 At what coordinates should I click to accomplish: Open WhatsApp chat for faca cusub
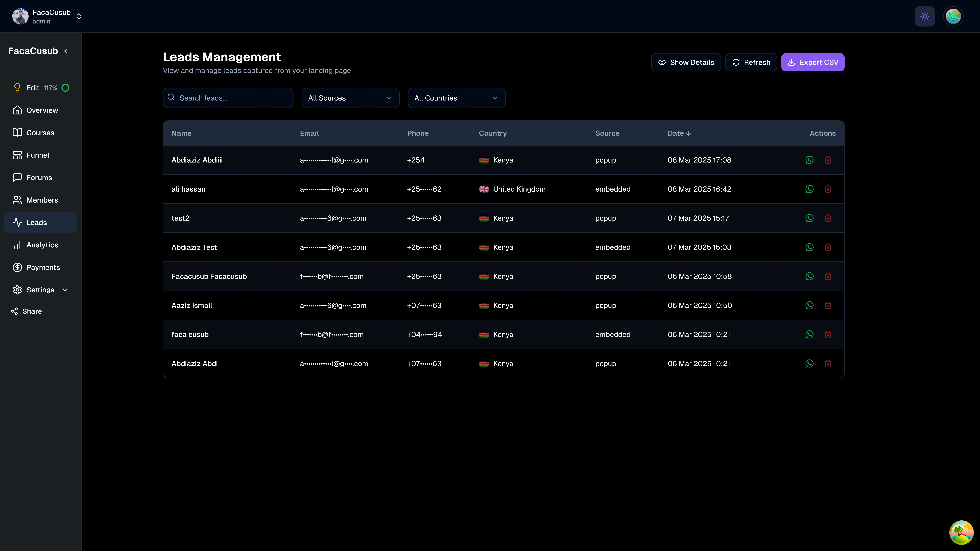point(809,335)
